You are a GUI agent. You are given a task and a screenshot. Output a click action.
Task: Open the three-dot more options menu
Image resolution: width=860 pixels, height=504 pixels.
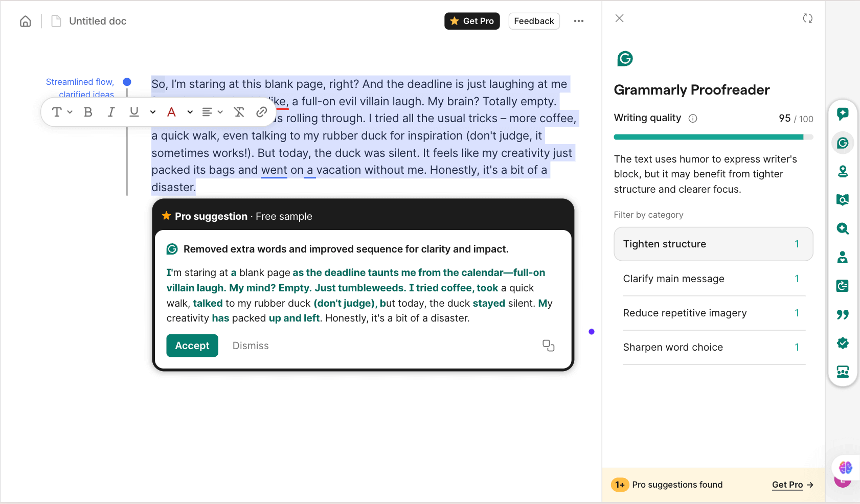click(x=578, y=21)
